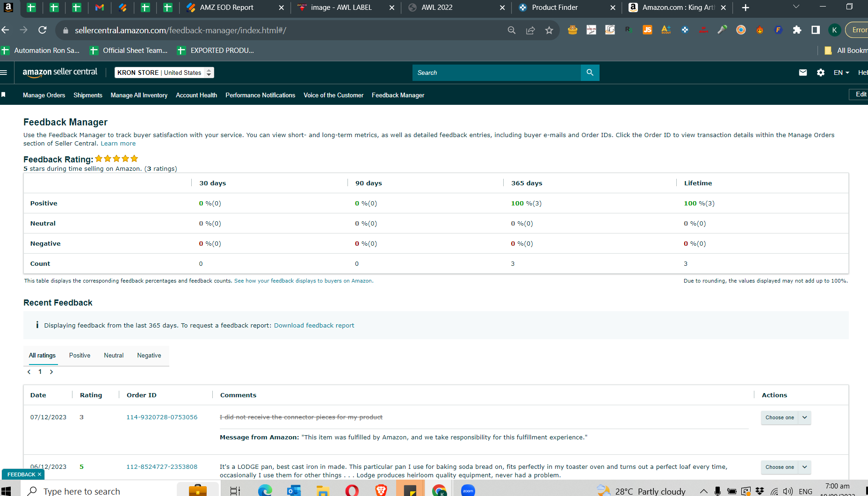Open Shipments in the navigation bar

point(88,95)
